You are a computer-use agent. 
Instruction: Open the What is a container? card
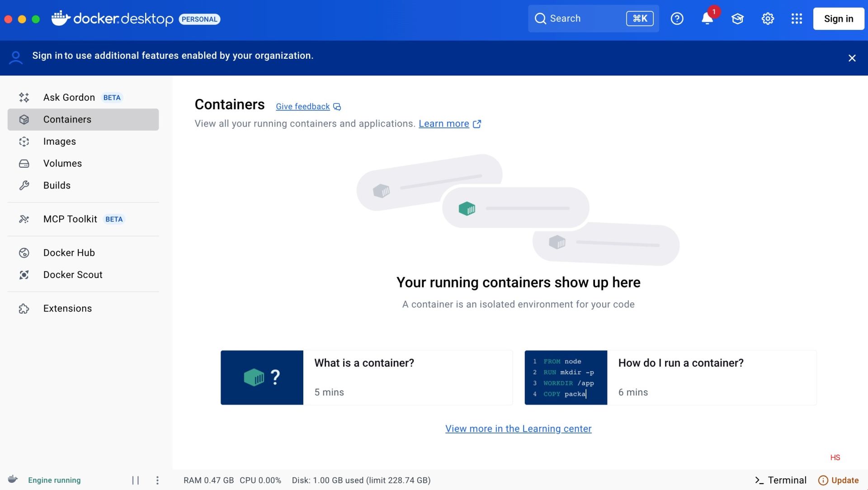pos(367,377)
